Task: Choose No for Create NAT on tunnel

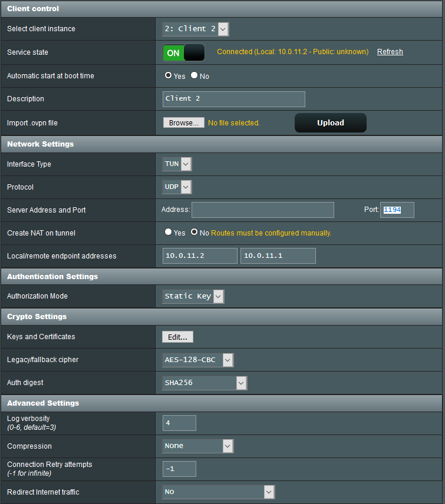Action: pos(195,233)
